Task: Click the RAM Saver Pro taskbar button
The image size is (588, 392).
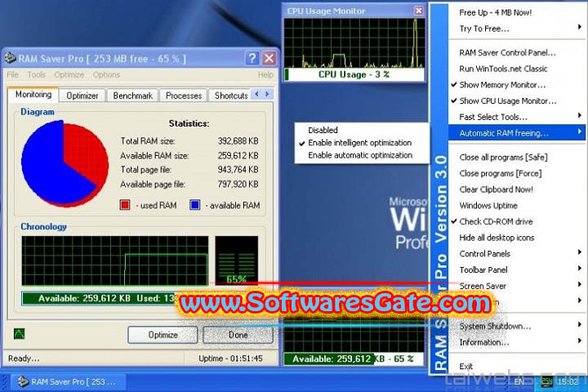Action: (68, 382)
